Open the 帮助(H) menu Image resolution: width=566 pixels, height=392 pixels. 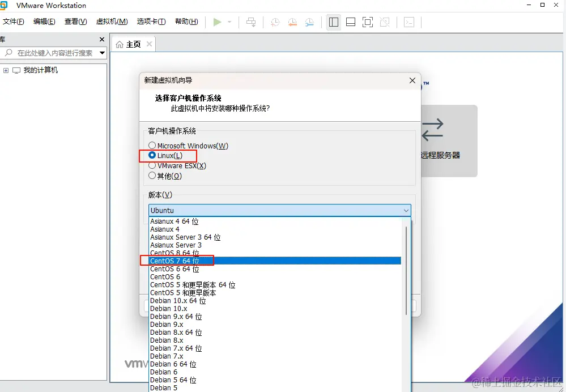(x=186, y=22)
